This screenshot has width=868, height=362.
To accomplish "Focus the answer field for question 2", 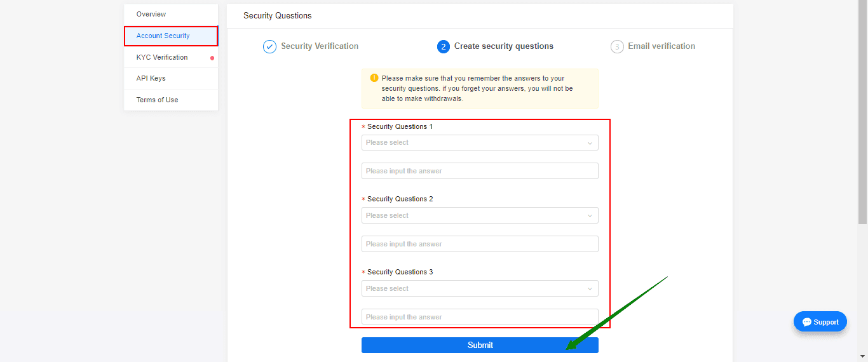I will click(480, 245).
